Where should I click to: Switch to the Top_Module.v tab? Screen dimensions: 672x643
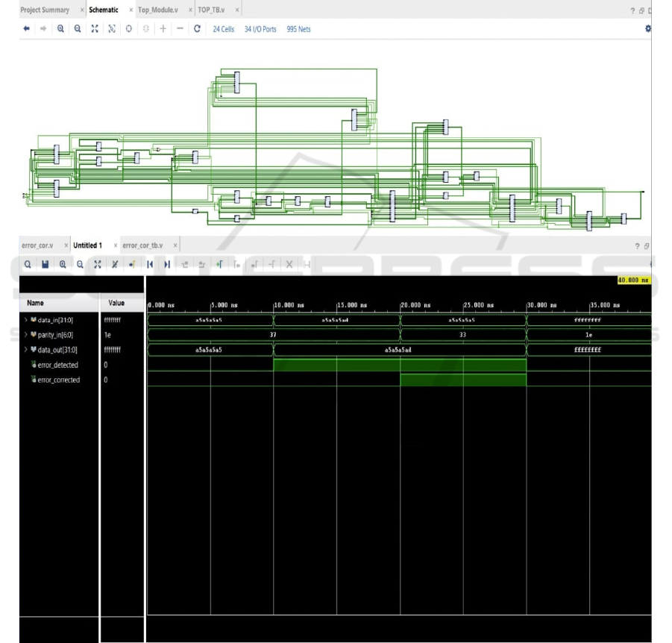tap(157, 10)
